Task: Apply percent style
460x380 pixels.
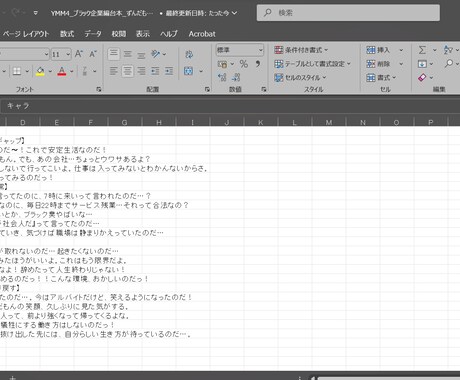Action: [x=244, y=64]
